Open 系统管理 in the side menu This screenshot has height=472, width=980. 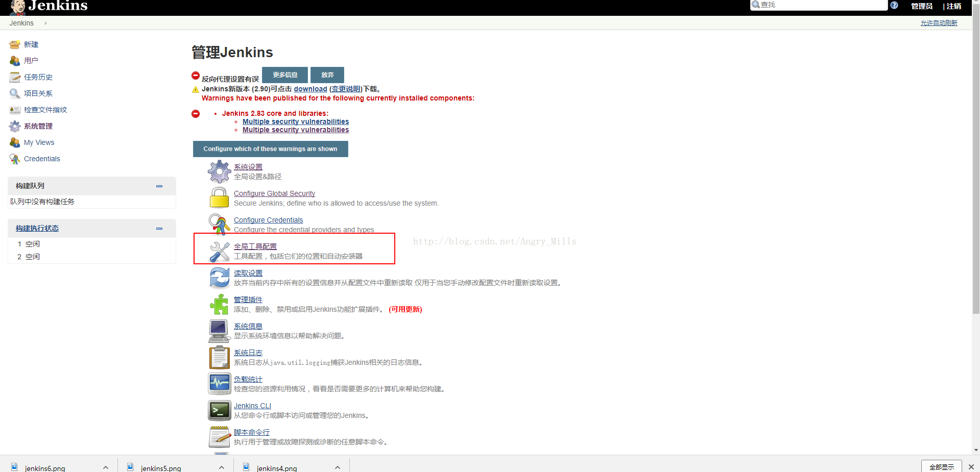[x=38, y=126]
